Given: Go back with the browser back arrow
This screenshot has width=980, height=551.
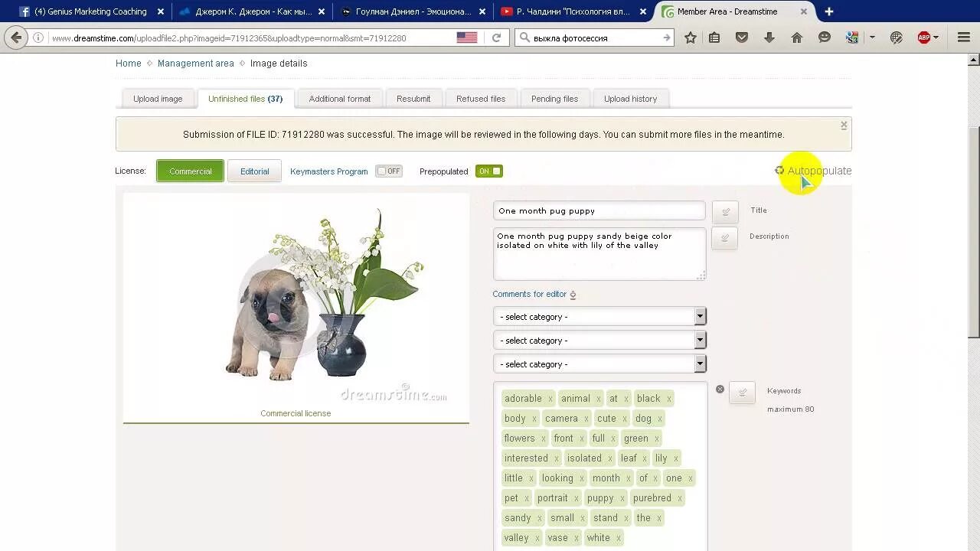Looking at the screenshot, I should pyautogui.click(x=16, y=37).
